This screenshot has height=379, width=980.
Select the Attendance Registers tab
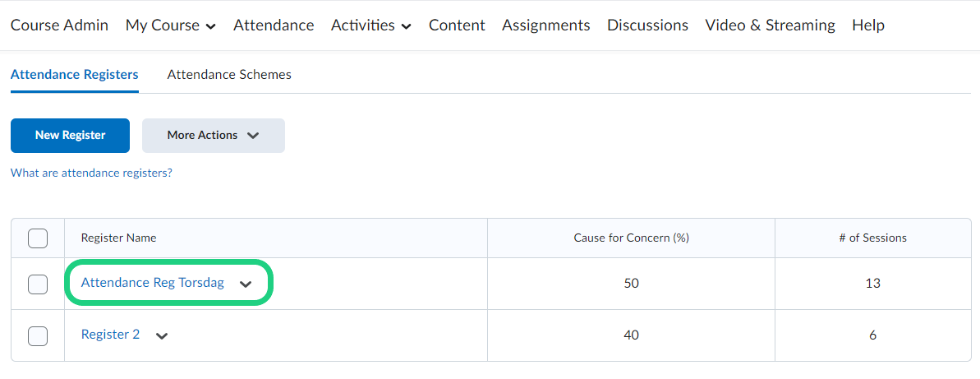click(74, 75)
